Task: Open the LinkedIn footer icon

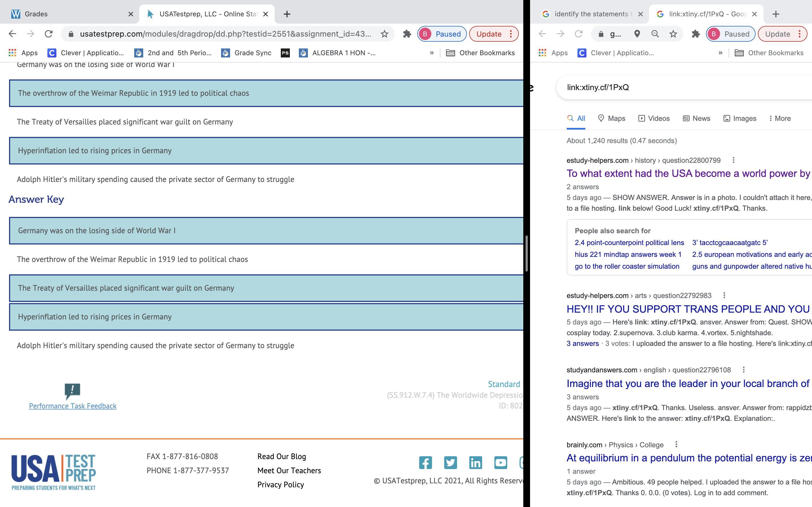Action: [475, 463]
